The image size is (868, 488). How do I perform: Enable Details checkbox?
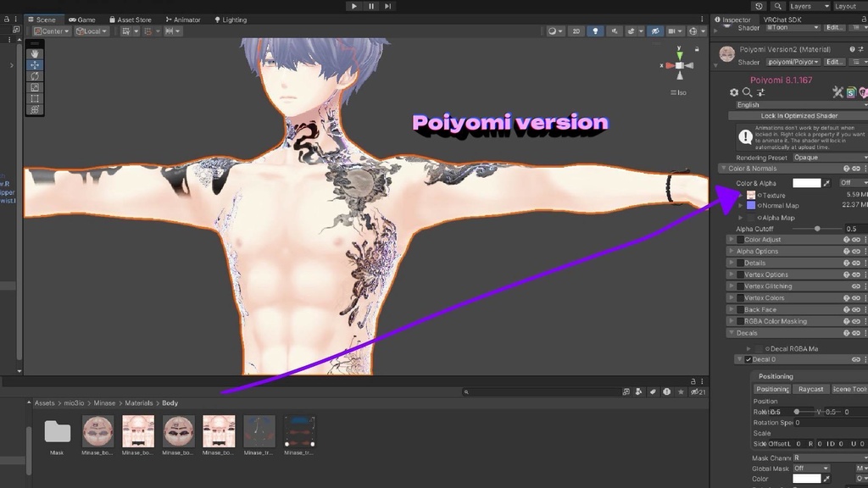pos(740,263)
